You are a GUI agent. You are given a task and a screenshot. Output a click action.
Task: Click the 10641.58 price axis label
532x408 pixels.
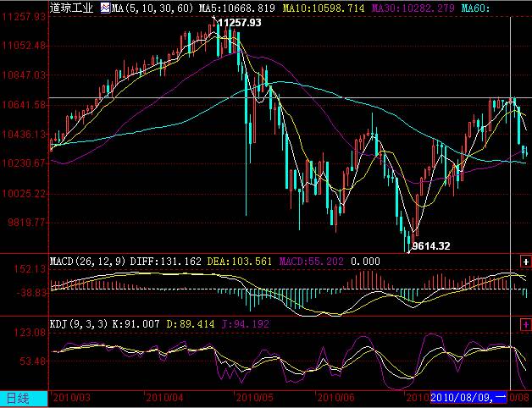pyautogui.click(x=25, y=105)
